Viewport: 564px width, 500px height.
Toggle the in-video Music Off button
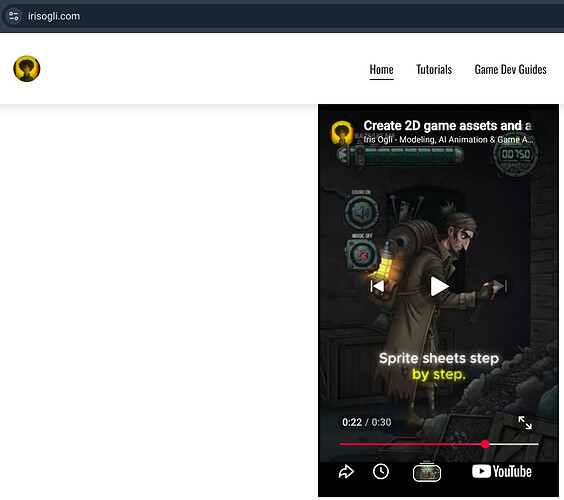(362, 255)
